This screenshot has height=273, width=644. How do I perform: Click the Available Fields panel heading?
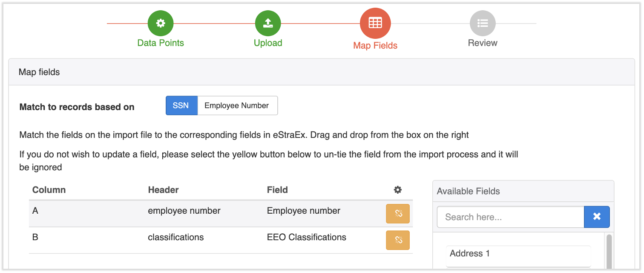coord(469,191)
